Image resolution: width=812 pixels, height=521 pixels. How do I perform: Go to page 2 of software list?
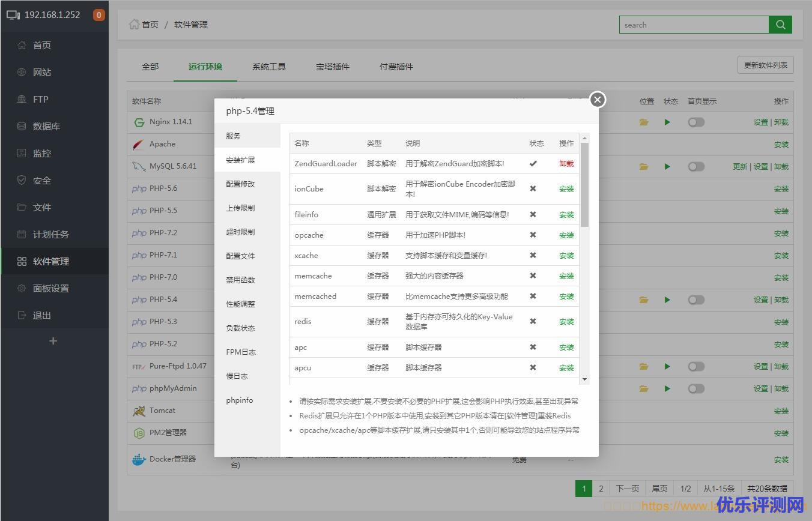(601, 489)
